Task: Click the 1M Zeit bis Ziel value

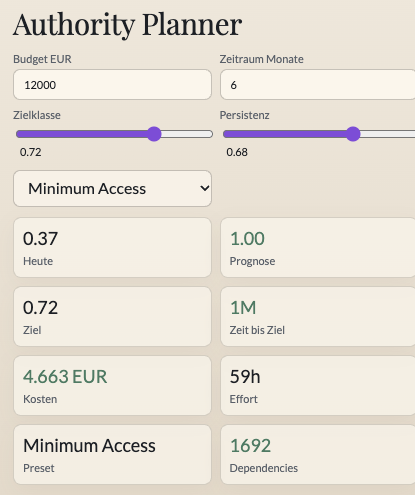Action: coord(243,308)
